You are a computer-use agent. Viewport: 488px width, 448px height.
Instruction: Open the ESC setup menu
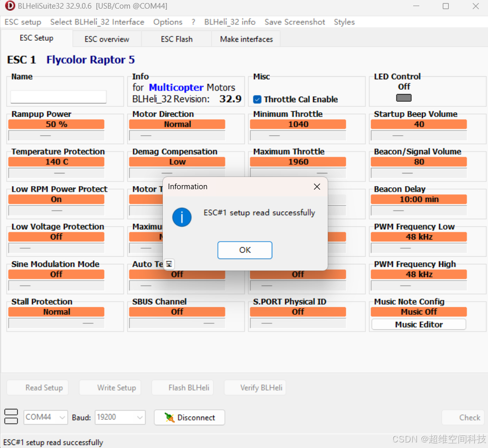coord(23,22)
